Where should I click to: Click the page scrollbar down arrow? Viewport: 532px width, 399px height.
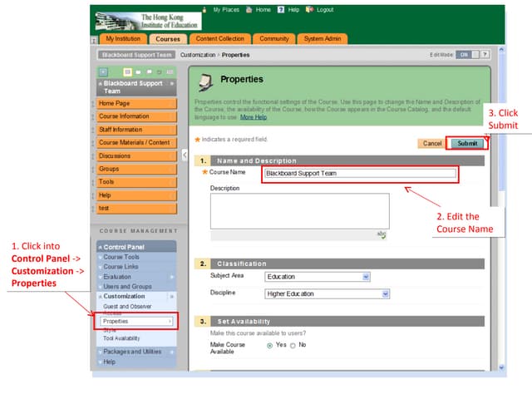[x=501, y=367]
